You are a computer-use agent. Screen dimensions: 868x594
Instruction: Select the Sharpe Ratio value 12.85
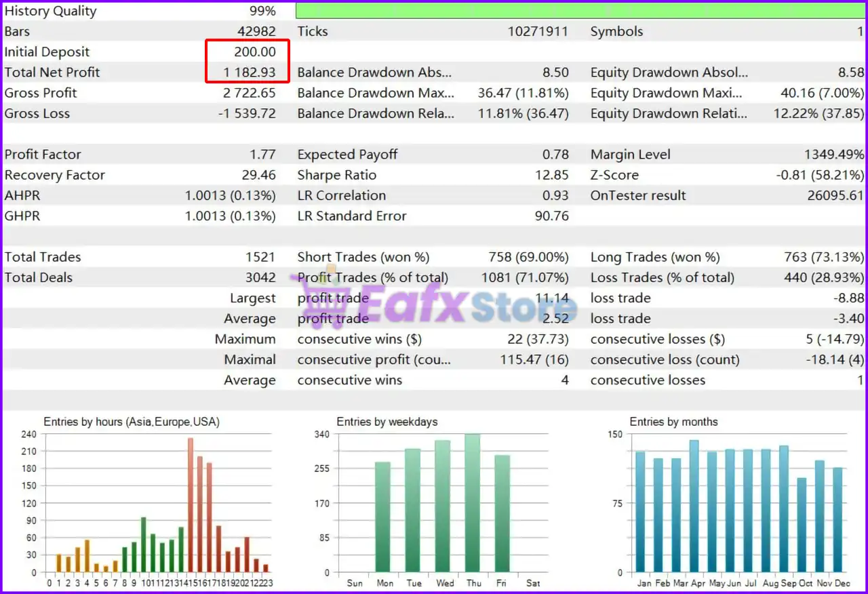(551, 175)
